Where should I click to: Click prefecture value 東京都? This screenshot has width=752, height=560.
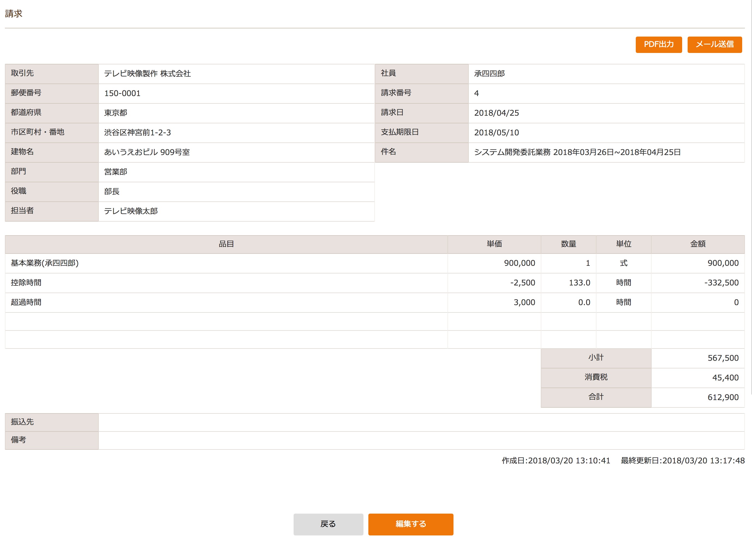point(116,113)
